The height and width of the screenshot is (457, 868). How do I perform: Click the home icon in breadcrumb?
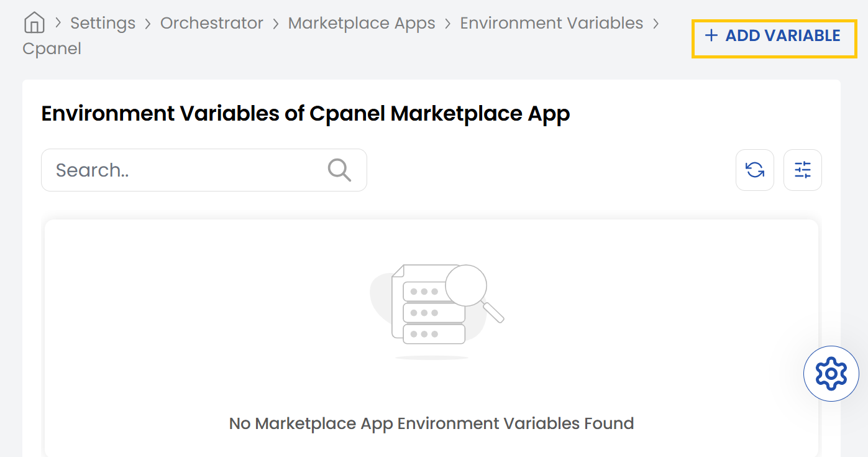click(x=34, y=23)
